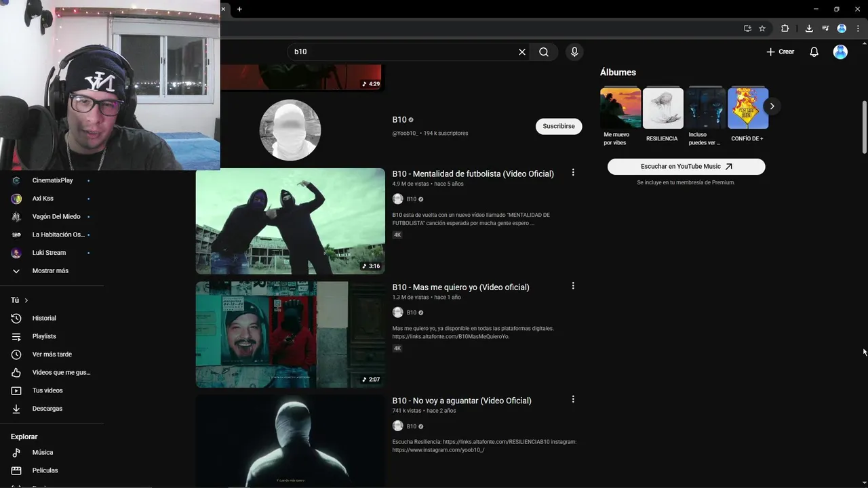Open title B10 - Mentalidad de futbolista (Video Oficial)

click(473, 174)
